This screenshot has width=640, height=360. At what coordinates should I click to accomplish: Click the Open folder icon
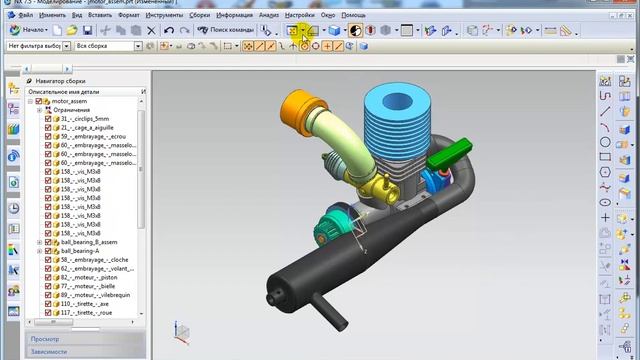[x=72, y=30]
